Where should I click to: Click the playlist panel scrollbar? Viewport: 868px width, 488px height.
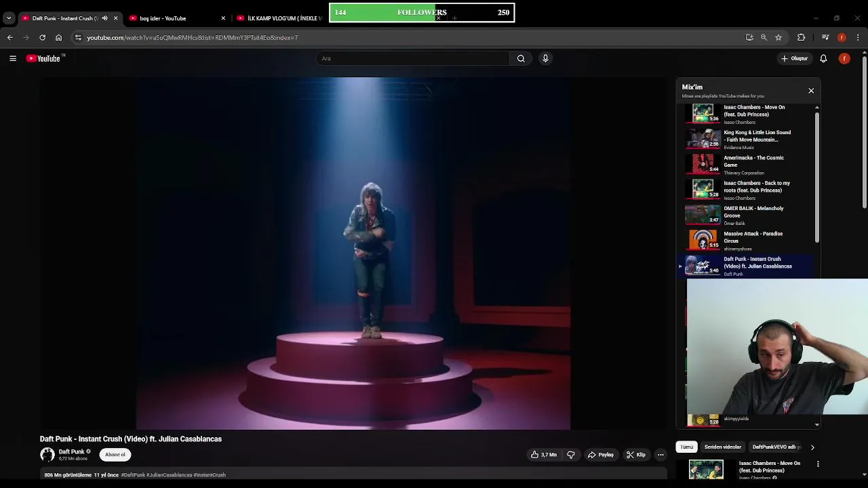point(816,178)
